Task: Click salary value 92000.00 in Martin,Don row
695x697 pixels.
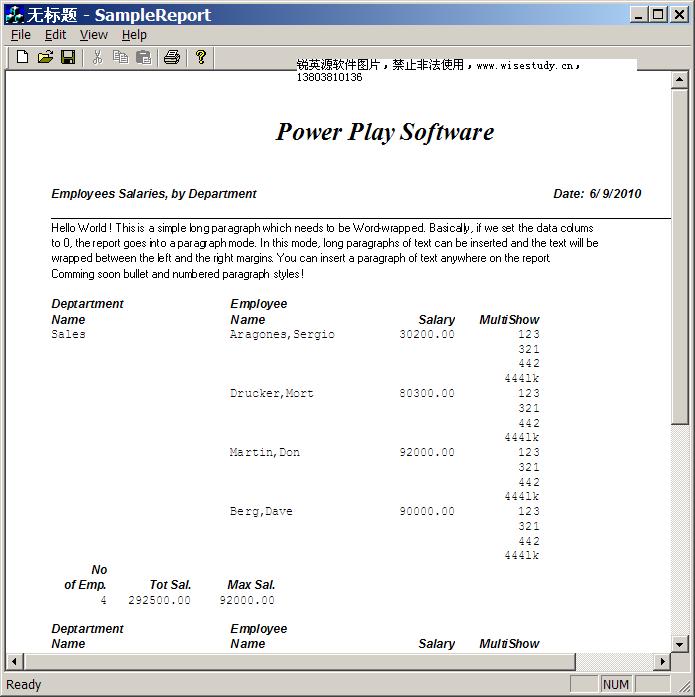Action: (x=427, y=453)
